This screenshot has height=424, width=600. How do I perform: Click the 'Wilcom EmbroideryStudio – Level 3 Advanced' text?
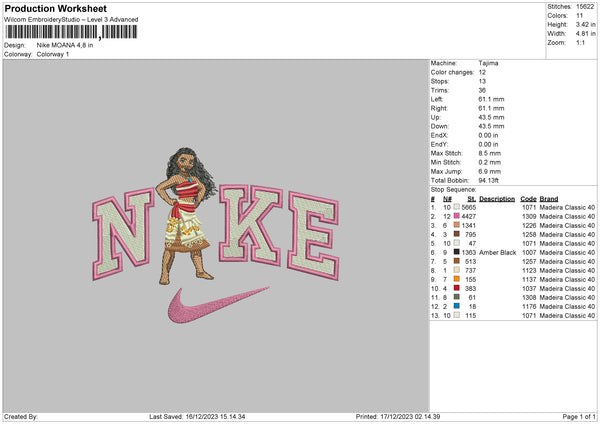pos(71,20)
